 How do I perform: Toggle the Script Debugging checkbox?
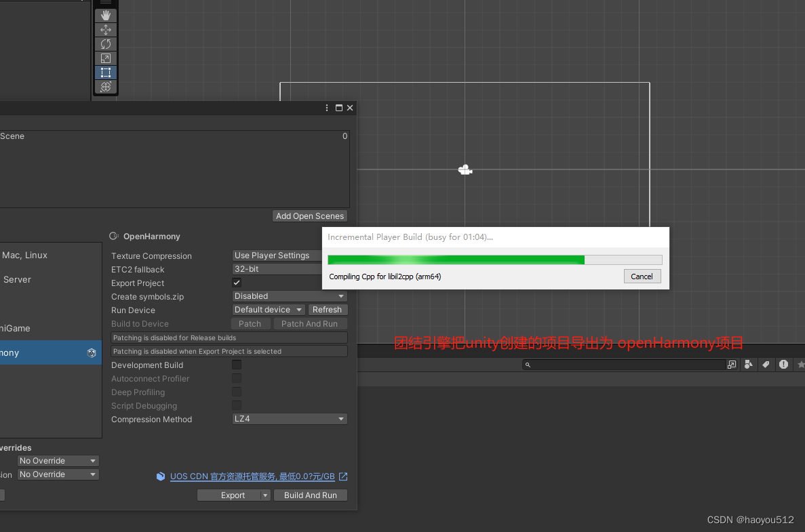pos(236,405)
